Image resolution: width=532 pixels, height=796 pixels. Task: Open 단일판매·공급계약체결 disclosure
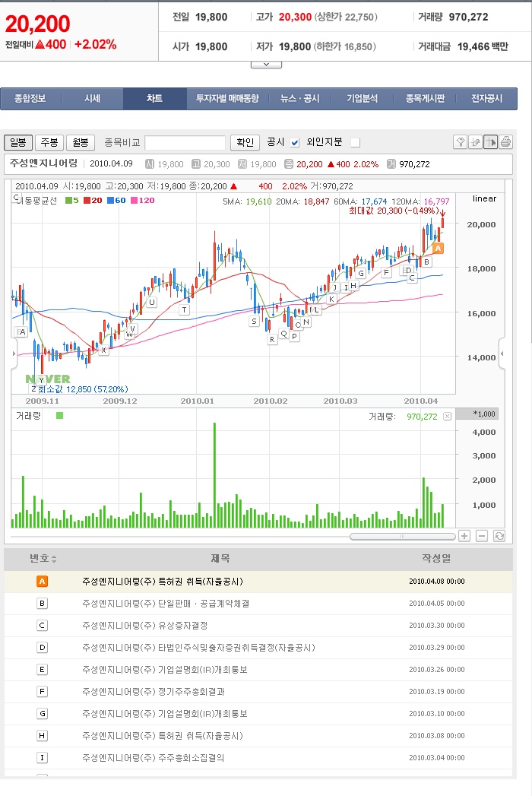166,603
